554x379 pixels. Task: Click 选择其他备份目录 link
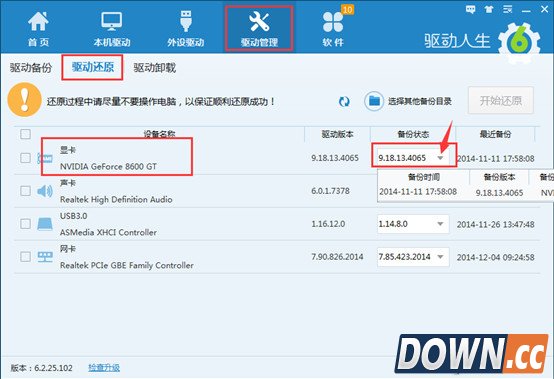(420, 101)
